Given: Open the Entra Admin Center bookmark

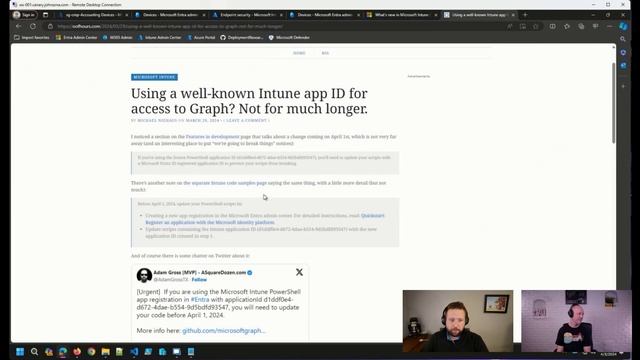Looking at the screenshot, I should pos(76,38).
